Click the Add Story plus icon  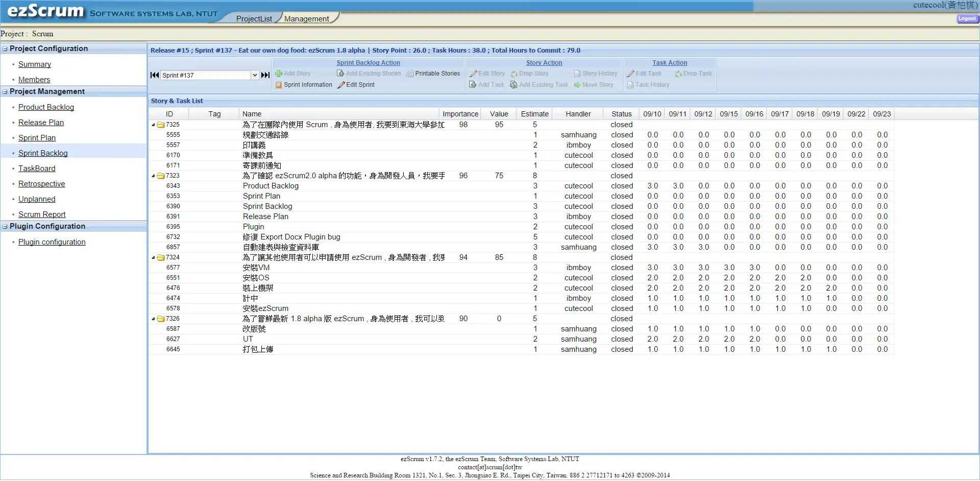(x=279, y=74)
